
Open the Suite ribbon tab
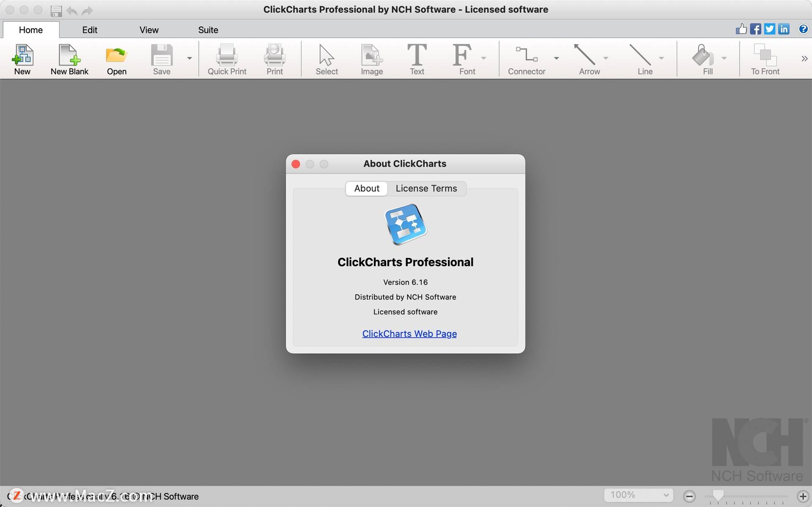[208, 30]
